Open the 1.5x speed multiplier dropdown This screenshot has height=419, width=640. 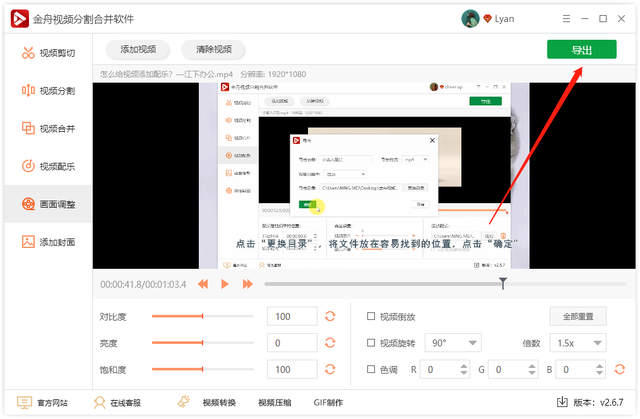(578, 343)
